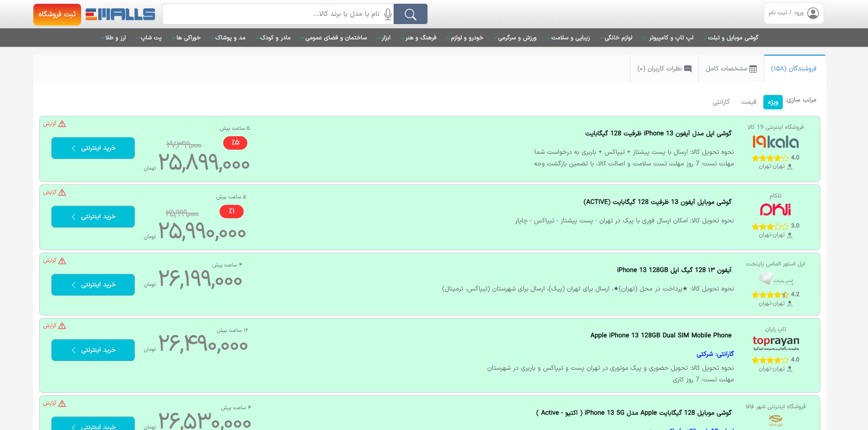868x430 pixels.
Task: Click ثبت فروشگاه orange button
Action: [x=57, y=14]
